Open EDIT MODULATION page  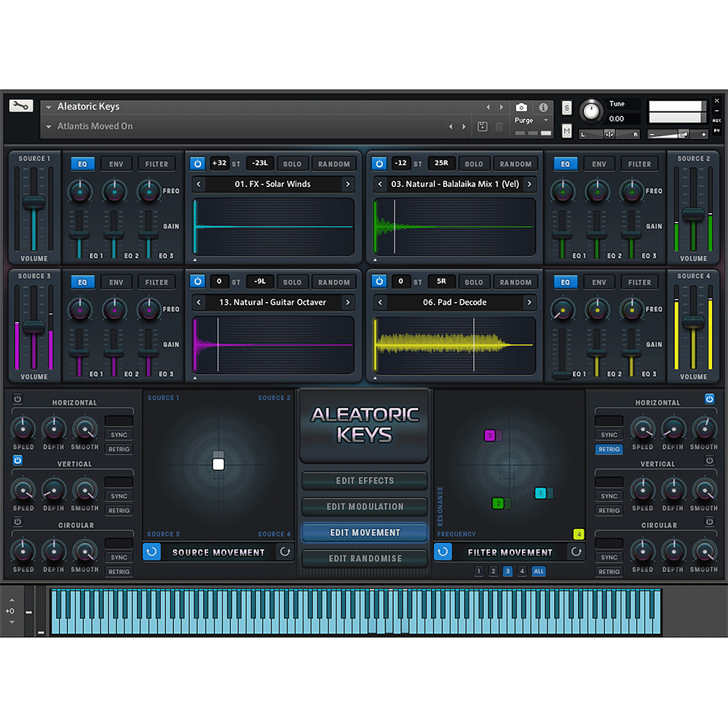(365, 506)
